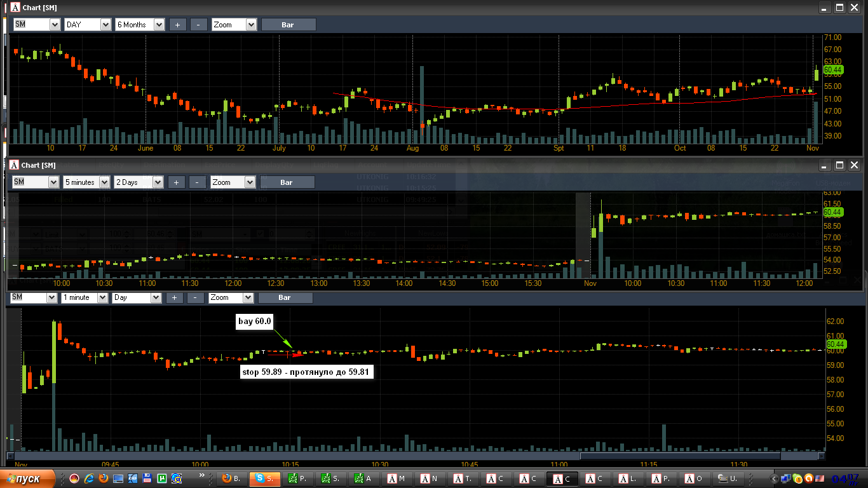Click '-' button in the 5-minute chart toolbar

tap(197, 182)
